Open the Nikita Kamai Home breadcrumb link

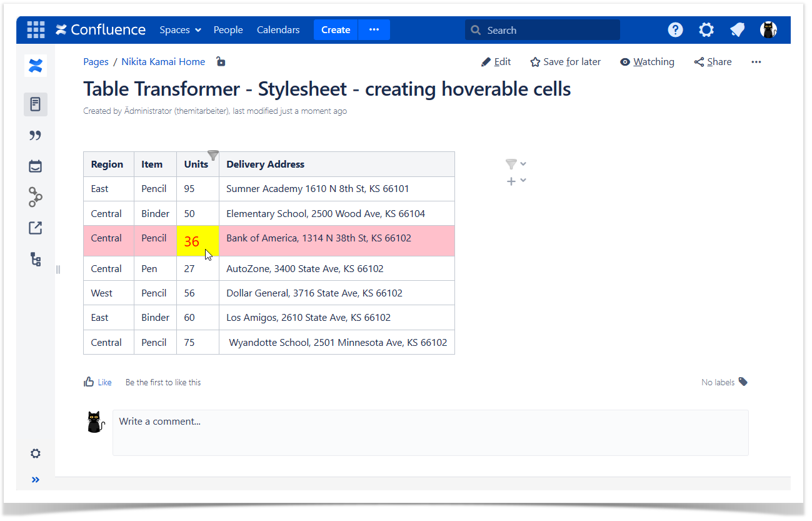163,62
